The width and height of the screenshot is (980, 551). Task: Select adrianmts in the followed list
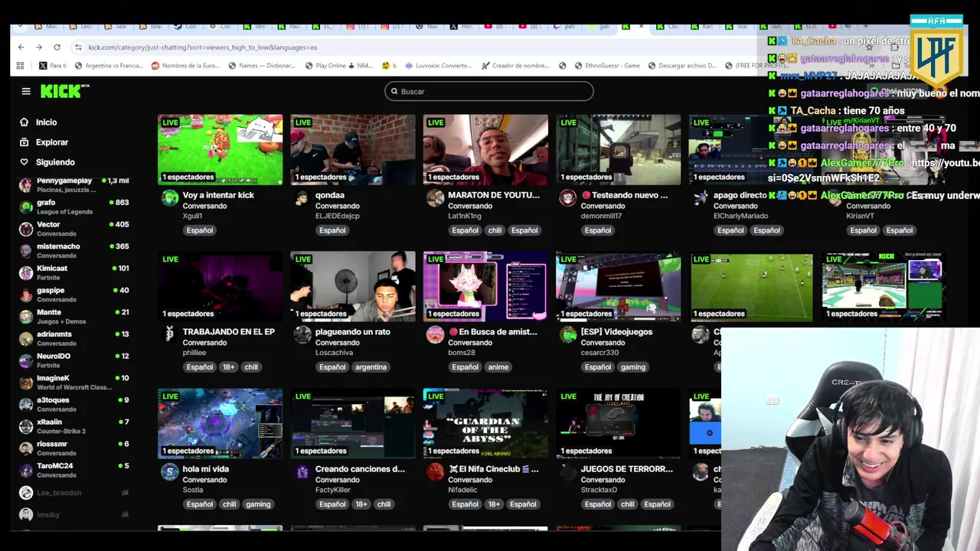pyautogui.click(x=74, y=338)
